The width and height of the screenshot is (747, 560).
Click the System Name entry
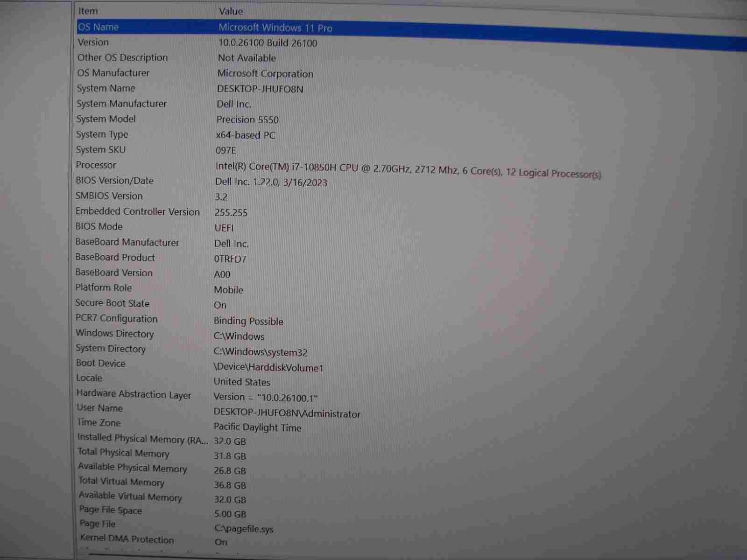coord(106,88)
